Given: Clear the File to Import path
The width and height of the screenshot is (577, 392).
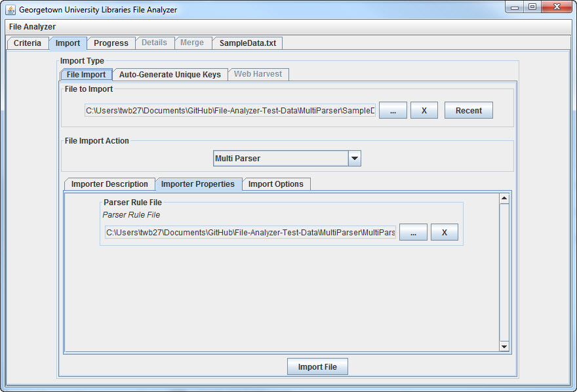Looking at the screenshot, I should (424, 111).
